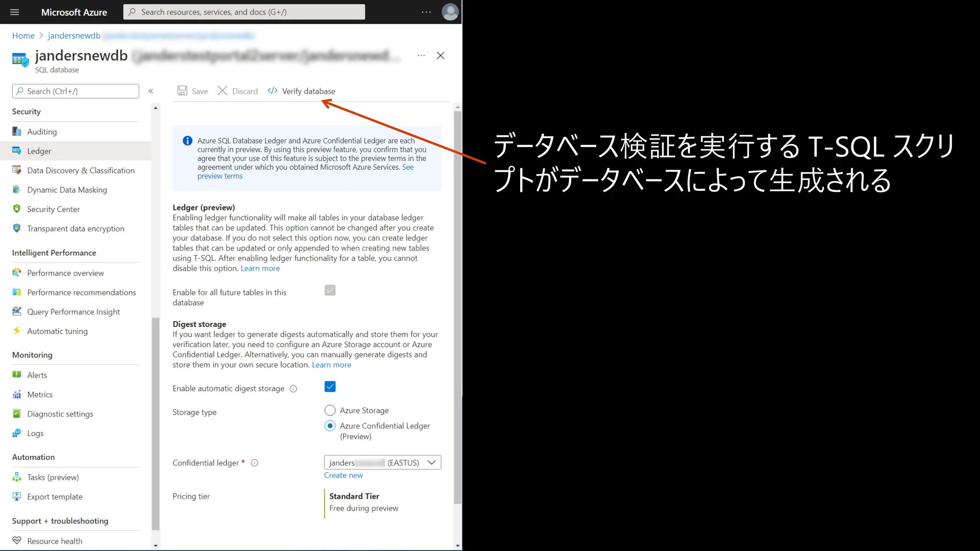
Task: Click the sidebar scroll up arrow
Action: (x=156, y=108)
